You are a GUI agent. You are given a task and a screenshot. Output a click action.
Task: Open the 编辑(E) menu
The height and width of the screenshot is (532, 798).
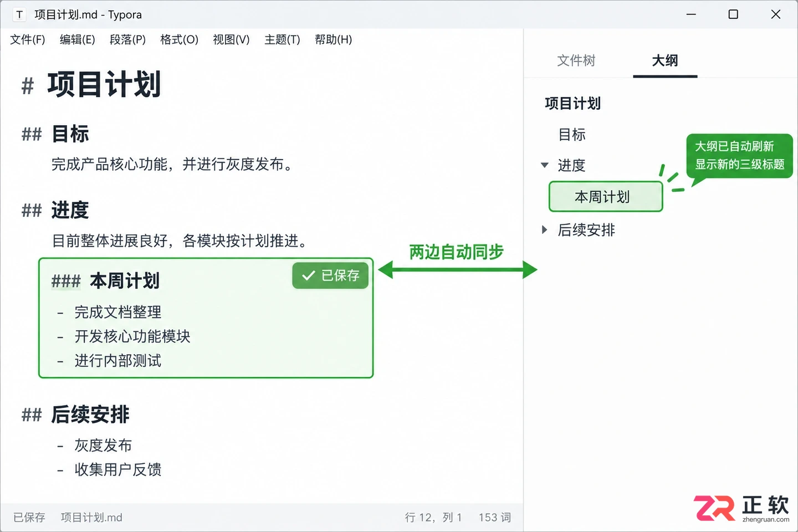click(x=78, y=39)
